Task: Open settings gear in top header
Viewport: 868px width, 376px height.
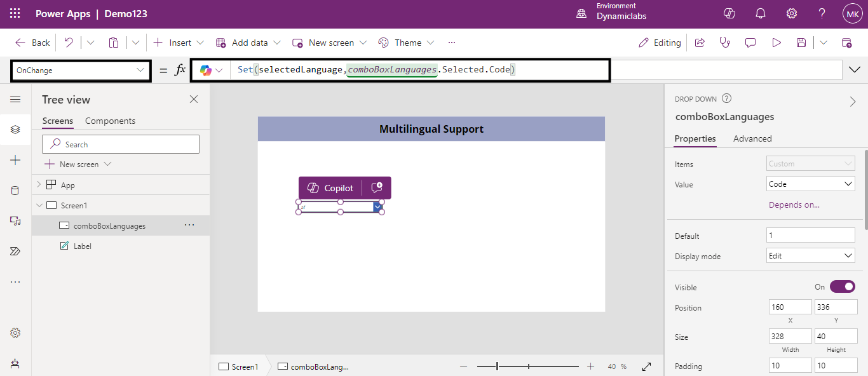Action: click(792, 13)
